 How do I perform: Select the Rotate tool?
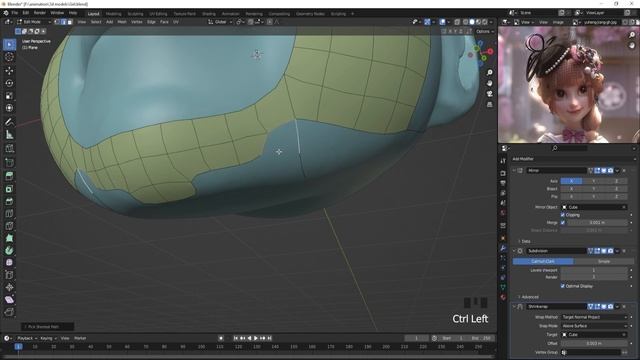pos(9,83)
